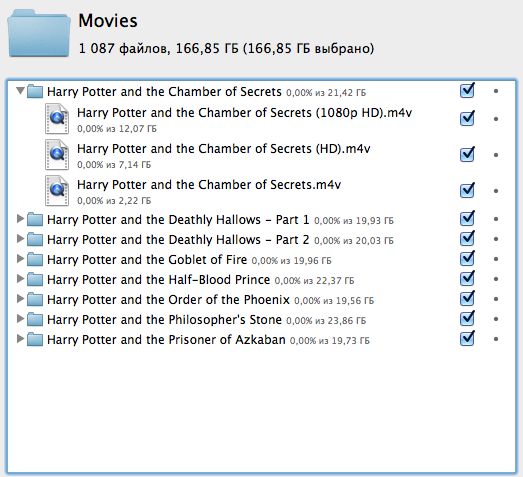
Task: Click the Chamber of Secrets.m4v video file icon
Action: click(57, 191)
